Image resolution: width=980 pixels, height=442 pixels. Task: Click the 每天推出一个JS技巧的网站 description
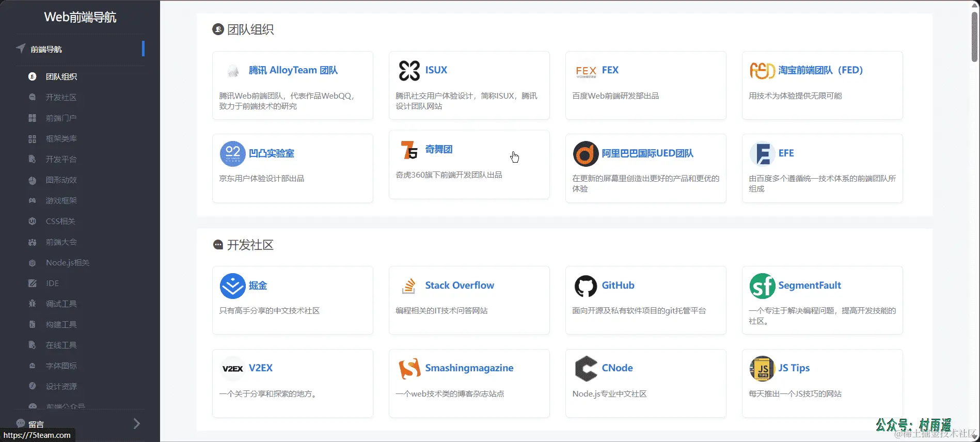tap(795, 394)
